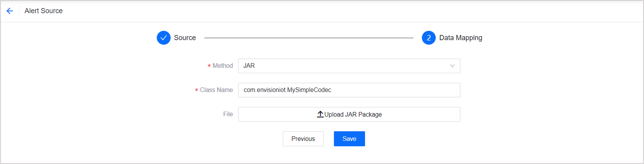The height and width of the screenshot is (164, 644).
Task: Switch to the Data Mapping step label
Action: 461,38
